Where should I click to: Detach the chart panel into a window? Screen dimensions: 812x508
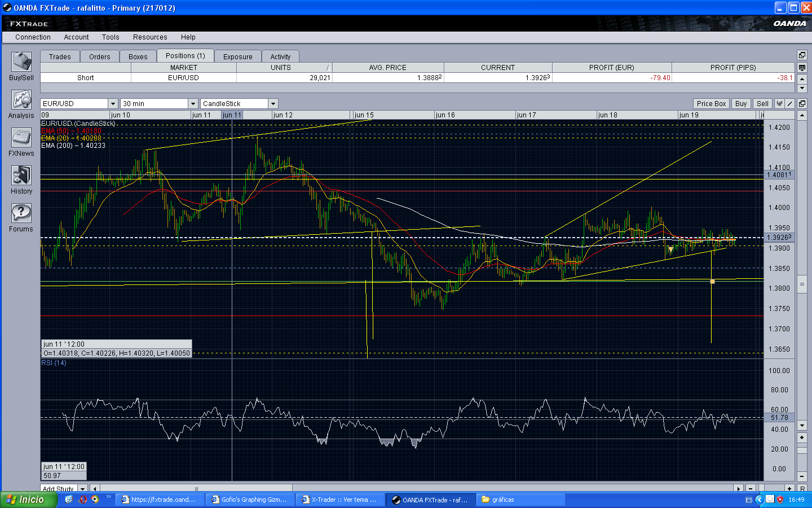[x=802, y=104]
